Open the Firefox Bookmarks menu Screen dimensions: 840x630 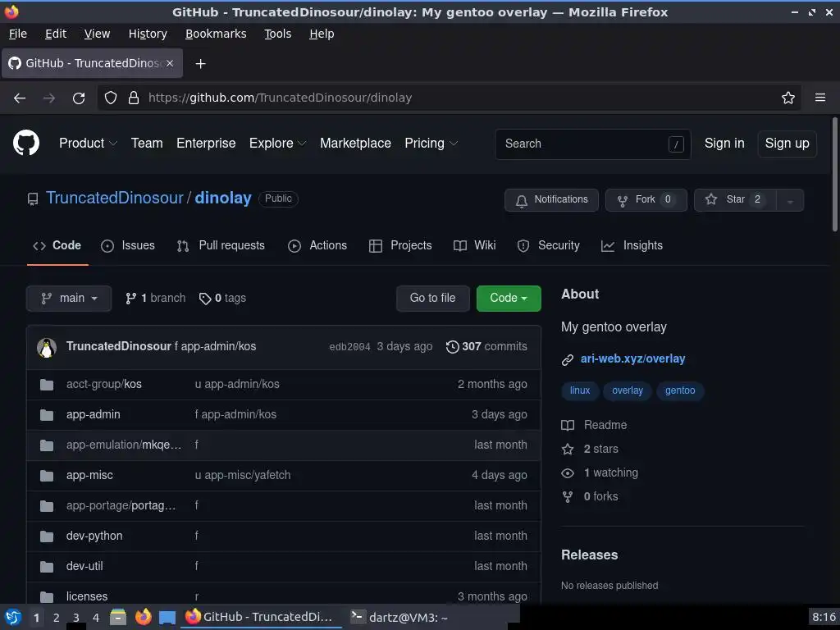click(216, 34)
